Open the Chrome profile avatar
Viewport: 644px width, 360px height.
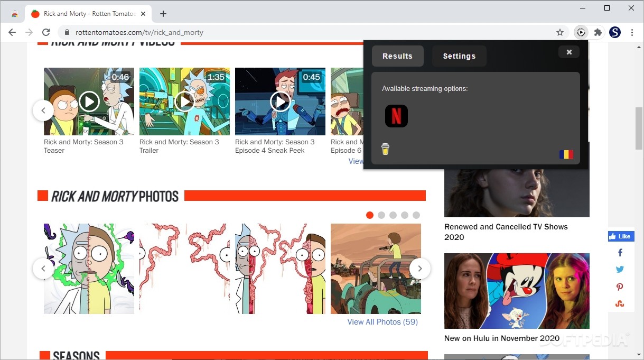pos(615,32)
